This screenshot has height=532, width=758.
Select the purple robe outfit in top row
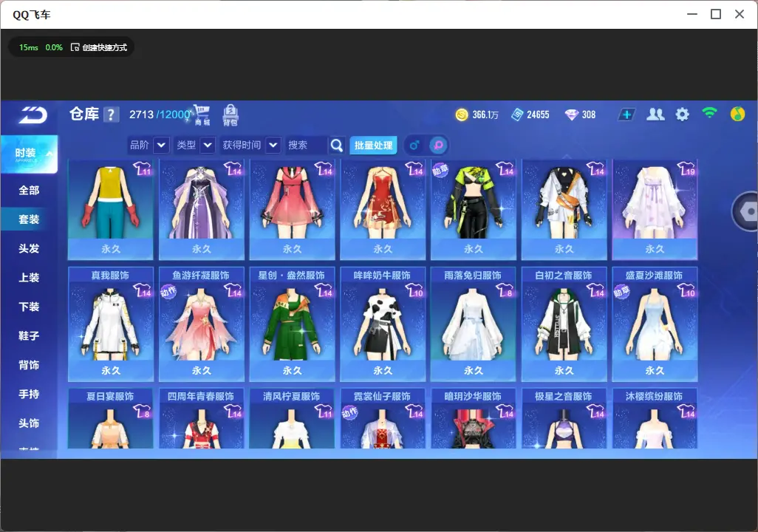(201, 209)
